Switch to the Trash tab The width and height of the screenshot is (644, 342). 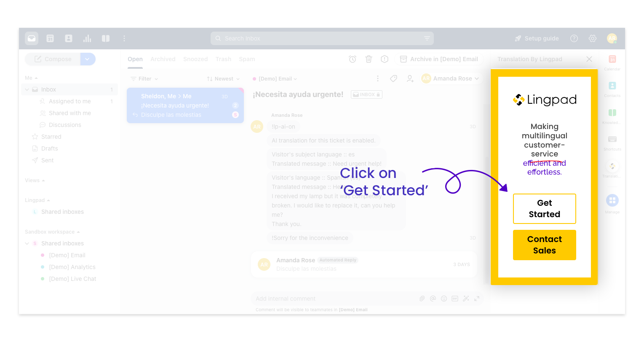coord(223,59)
